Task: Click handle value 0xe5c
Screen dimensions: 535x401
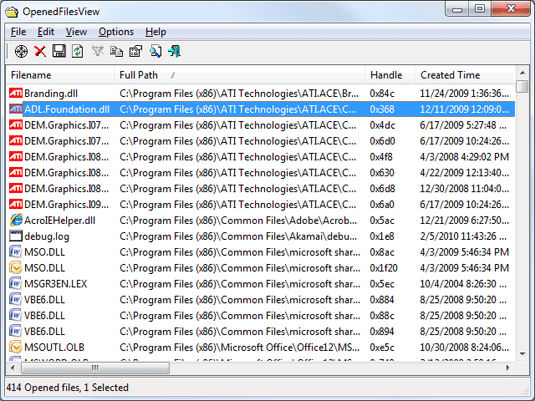Action: [x=382, y=347]
